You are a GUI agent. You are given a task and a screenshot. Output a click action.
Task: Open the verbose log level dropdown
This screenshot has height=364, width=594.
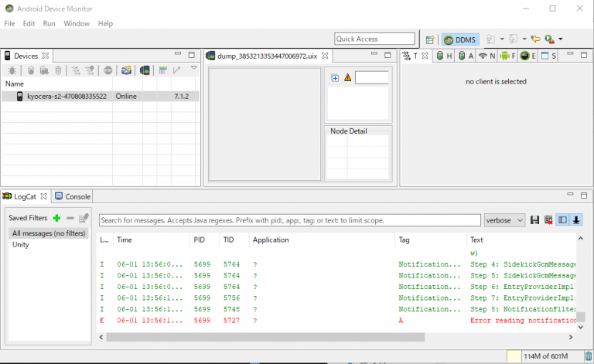tap(505, 220)
